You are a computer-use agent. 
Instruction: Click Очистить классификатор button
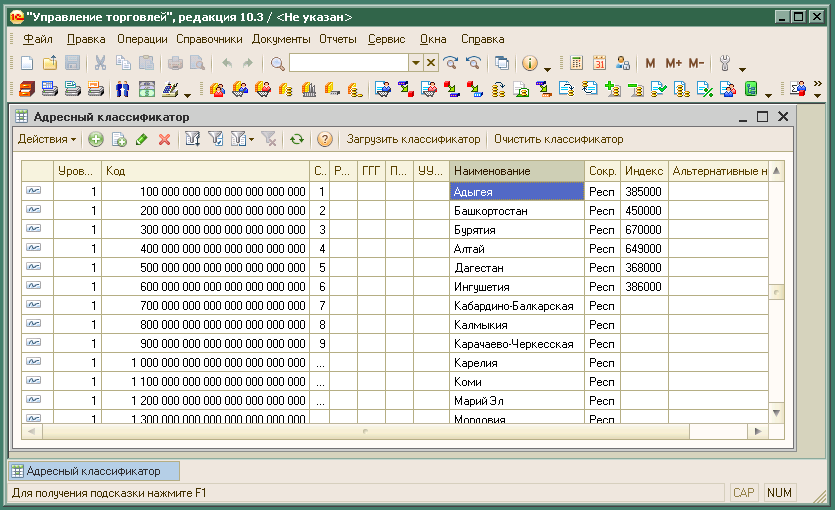(x=558, y=140)
